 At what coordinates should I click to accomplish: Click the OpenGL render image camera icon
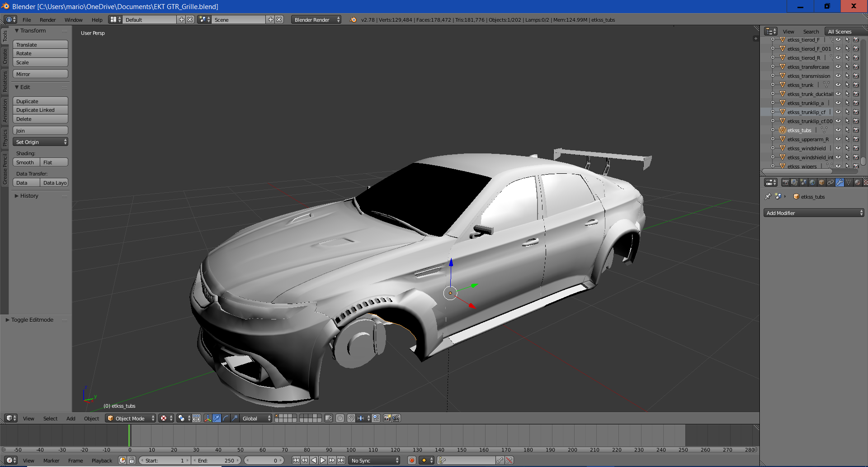[387, 418]
